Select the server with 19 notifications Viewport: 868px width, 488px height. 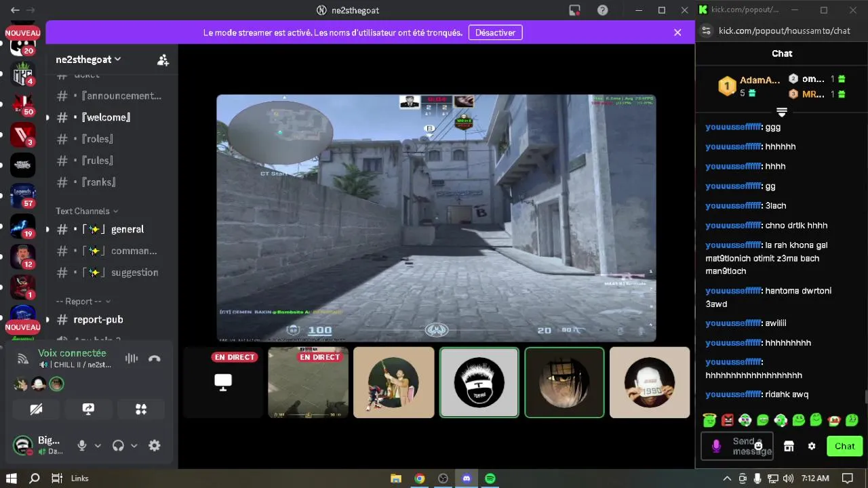tap(22, 226)
